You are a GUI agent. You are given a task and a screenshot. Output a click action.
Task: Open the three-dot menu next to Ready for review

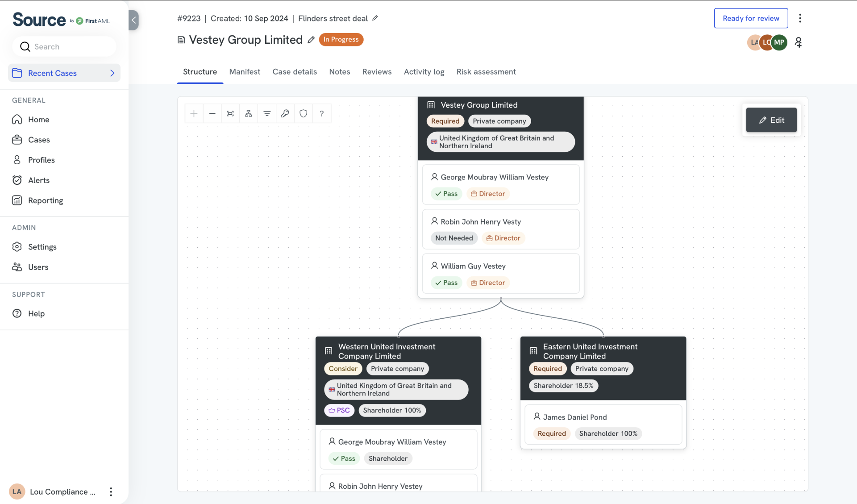(800, 18)
